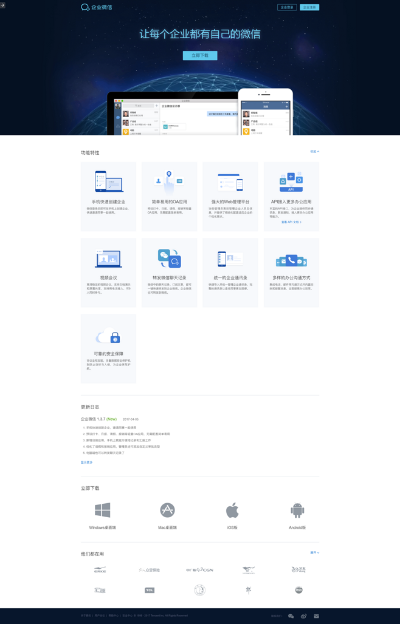The width and height of the screenshot is (400, 624).
Task: Click the WeChat icon in the footer
Action: click(x=291, y=616)
